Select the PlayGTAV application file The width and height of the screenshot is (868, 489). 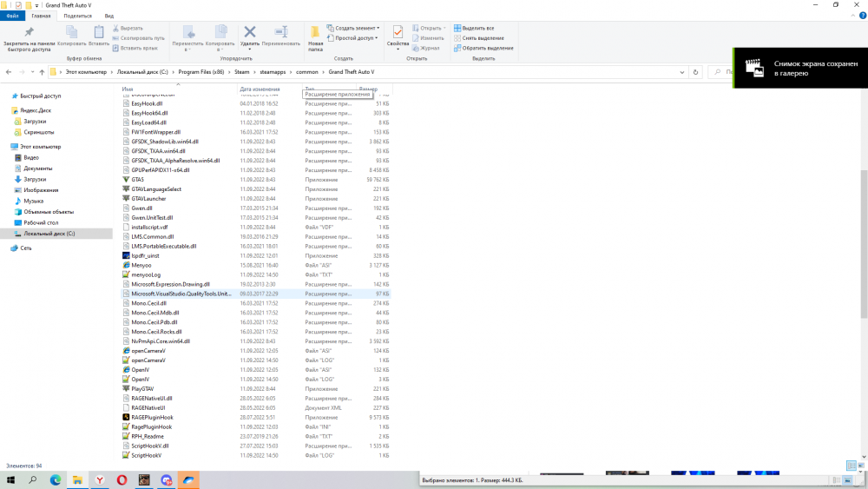click(x=141, y=388)
